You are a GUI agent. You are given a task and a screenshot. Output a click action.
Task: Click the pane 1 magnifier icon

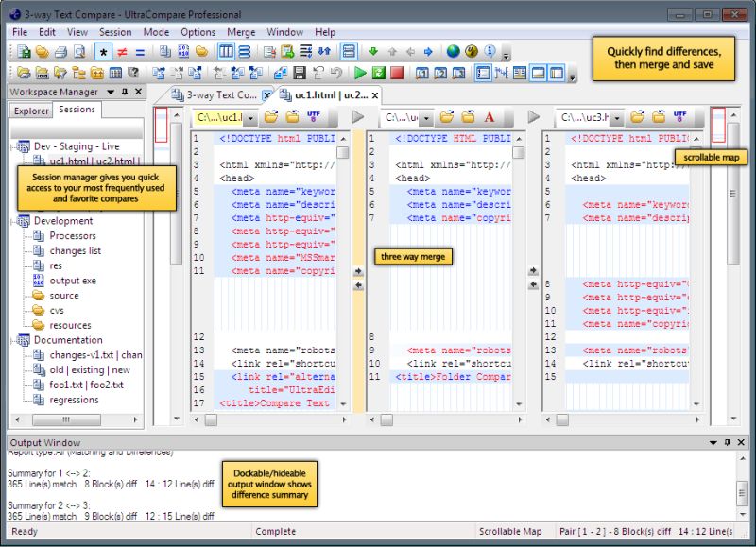pyautogui.click(x=422, y=74)
